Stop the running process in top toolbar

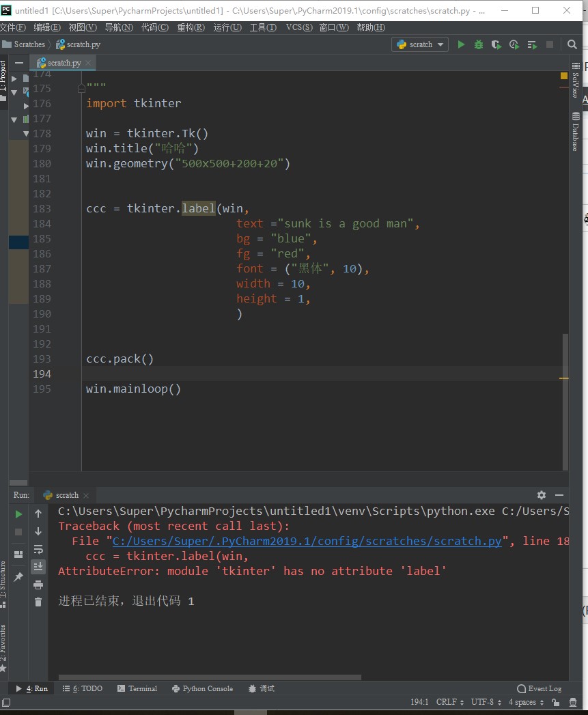550,44
